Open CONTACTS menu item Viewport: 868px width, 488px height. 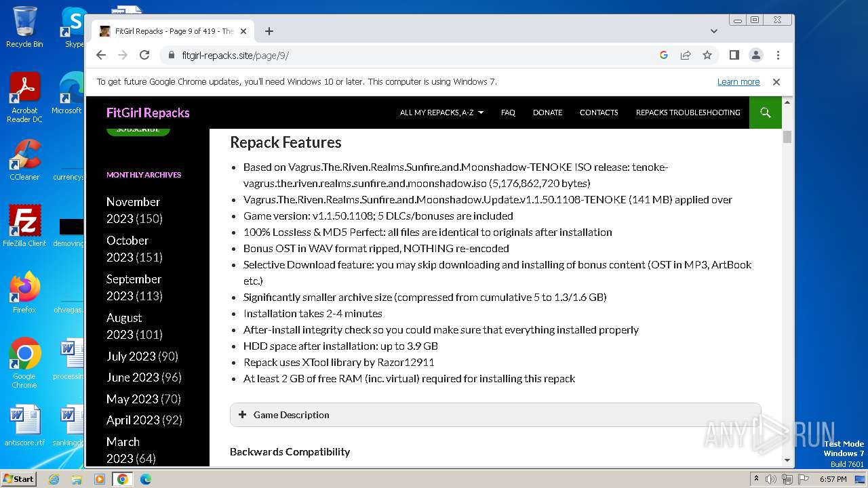(x=599, y=113)
